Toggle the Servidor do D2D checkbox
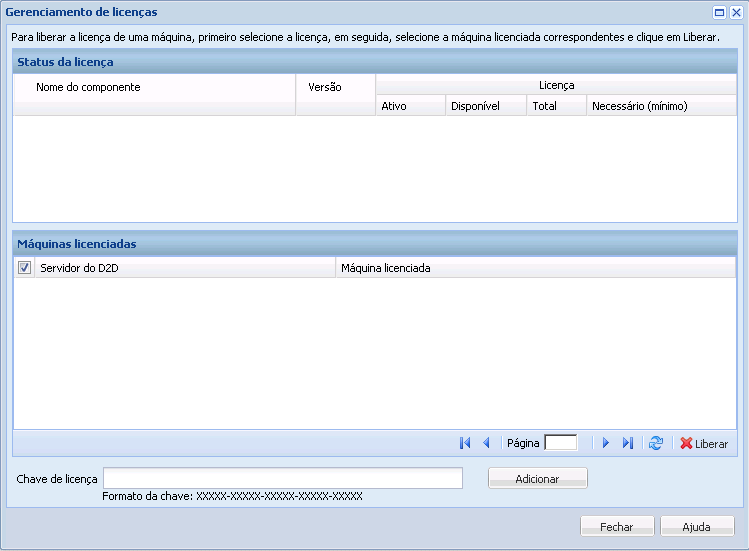The image size is (749, 551). pyautogui.click(x=24, y=268)
